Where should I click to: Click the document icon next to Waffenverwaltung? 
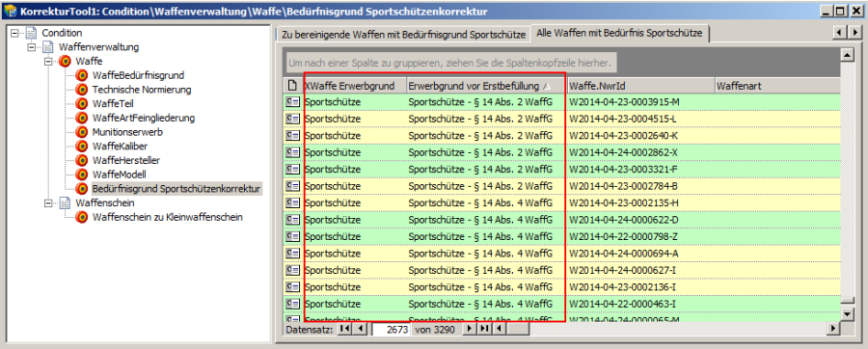[x=48, y=47]
